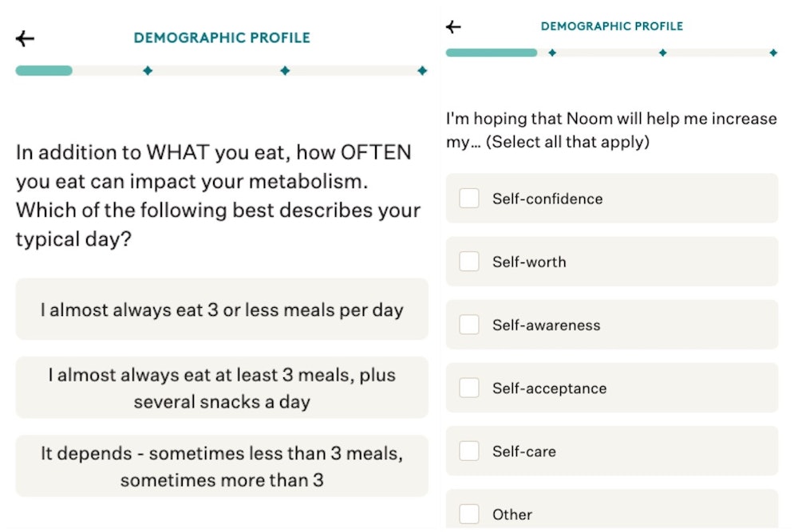This screenshot has height=532, width=798.
Task: Click filled green segment of left progress bar
Action: [44, 71]
